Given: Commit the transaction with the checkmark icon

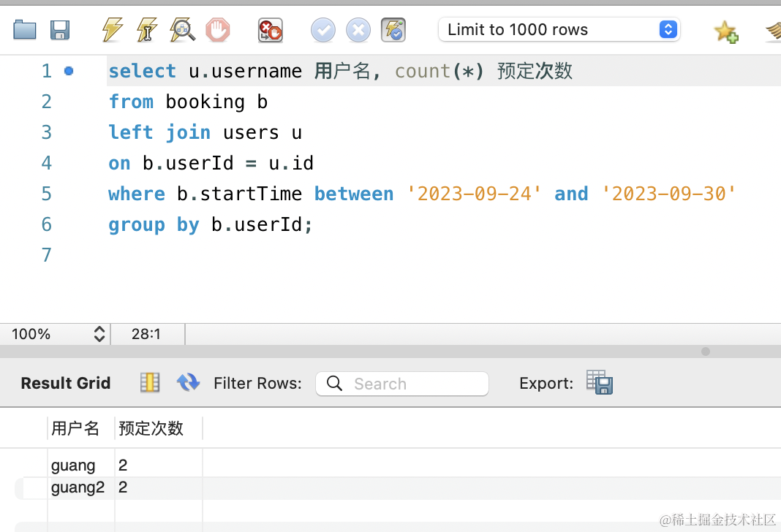Looking at the screenshot, I should point(323,31).
